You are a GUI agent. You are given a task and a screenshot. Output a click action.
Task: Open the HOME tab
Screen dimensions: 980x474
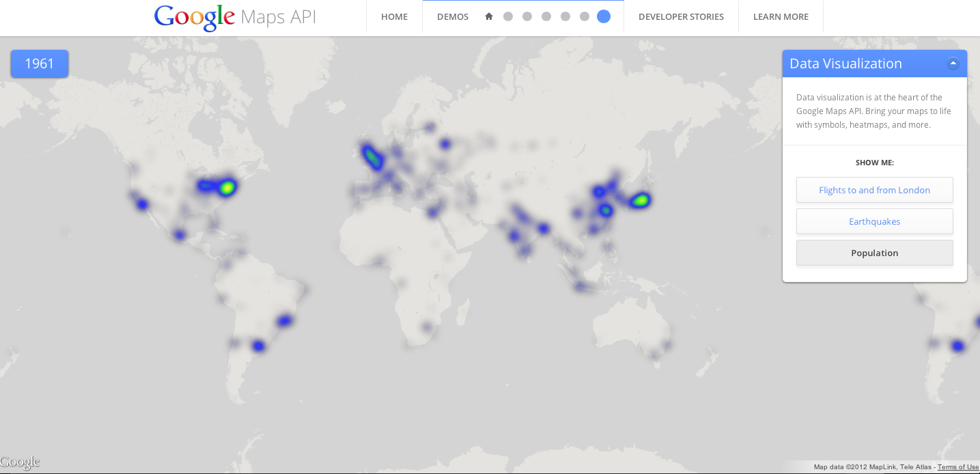tap(394, 17)
